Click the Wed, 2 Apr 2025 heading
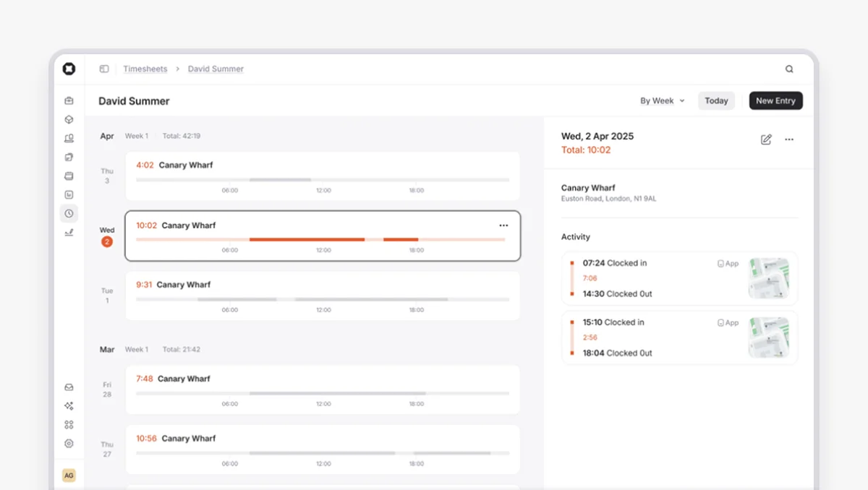Viewport: 868px width, 490px height. [x=597, y=137]
